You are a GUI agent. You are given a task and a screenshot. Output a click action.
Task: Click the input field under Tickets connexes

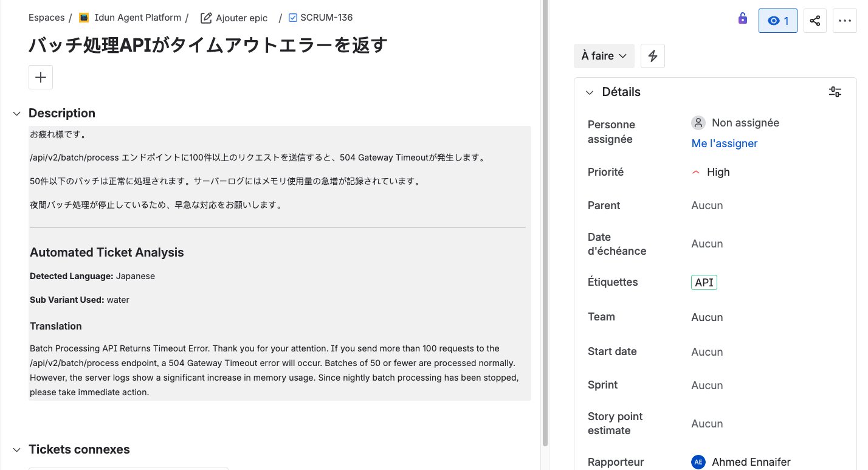click(x=128, y=468)
